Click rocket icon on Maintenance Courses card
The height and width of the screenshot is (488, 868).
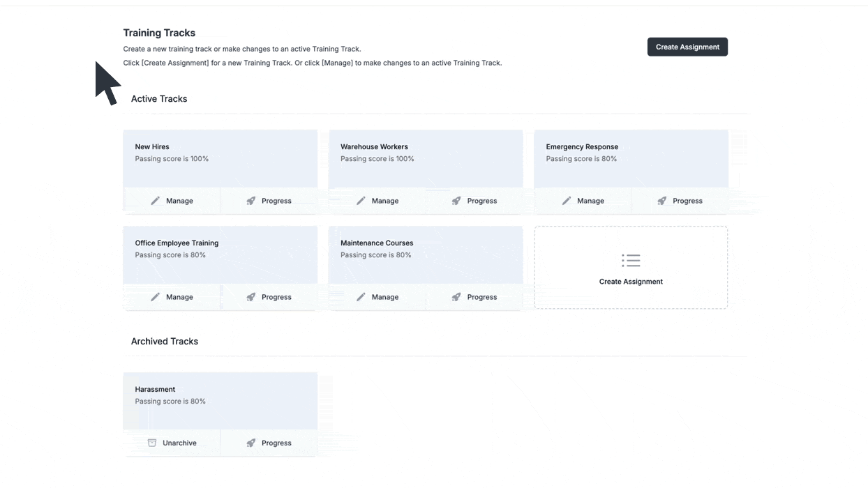click(x=456, y=297)
